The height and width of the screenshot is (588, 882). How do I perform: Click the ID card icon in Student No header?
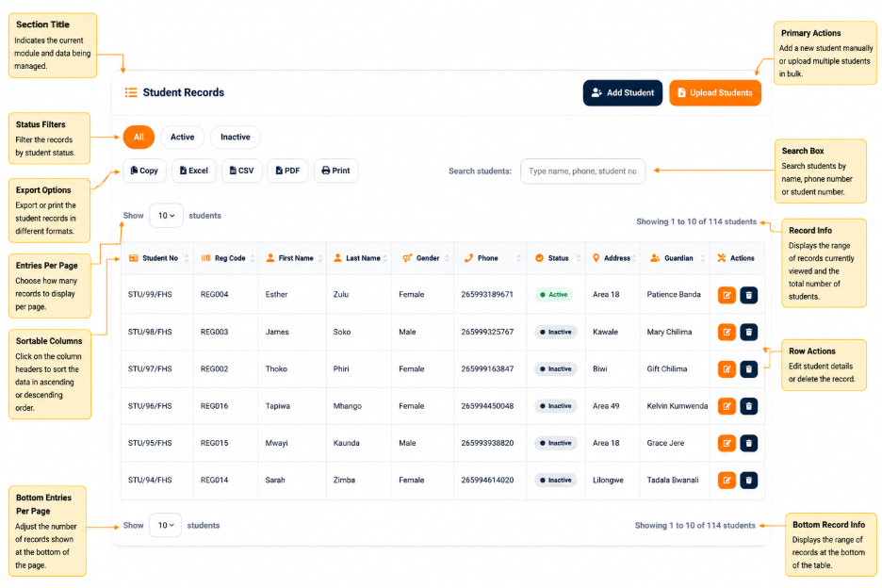(x=133, y=258)
